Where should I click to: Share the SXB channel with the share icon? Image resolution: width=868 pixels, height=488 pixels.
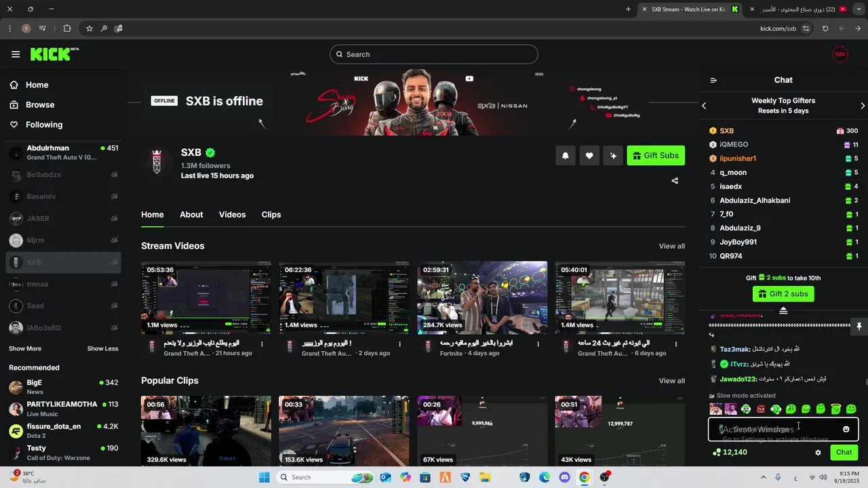[675, 181]
